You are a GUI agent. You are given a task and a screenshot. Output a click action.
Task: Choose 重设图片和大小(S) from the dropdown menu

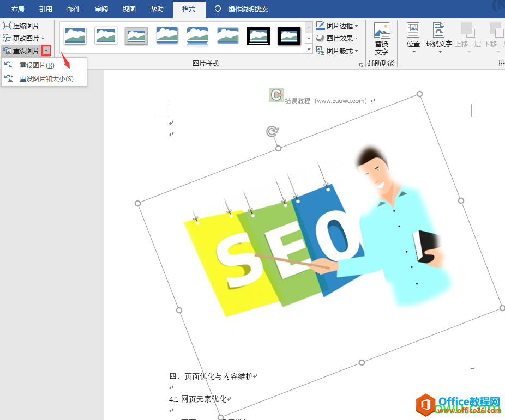46,79
